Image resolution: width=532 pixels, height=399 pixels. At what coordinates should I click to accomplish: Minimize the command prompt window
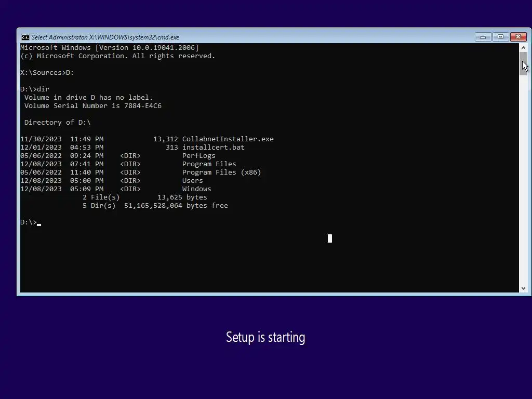(483, 37)
